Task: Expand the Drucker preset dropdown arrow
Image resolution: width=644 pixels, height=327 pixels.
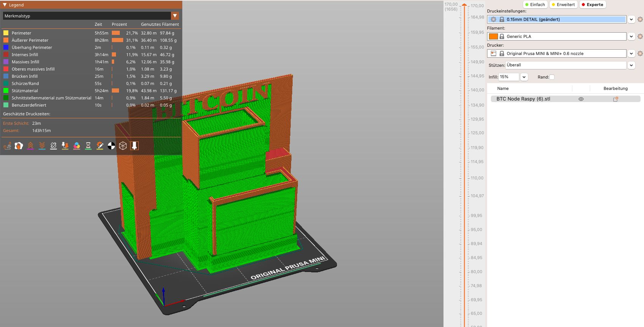Action: (x=631, y=53)
